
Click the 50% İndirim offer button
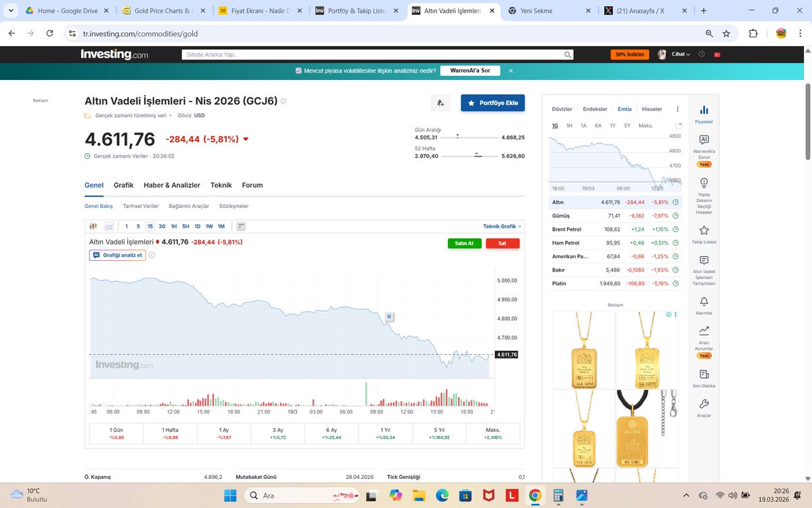point(629,54)
